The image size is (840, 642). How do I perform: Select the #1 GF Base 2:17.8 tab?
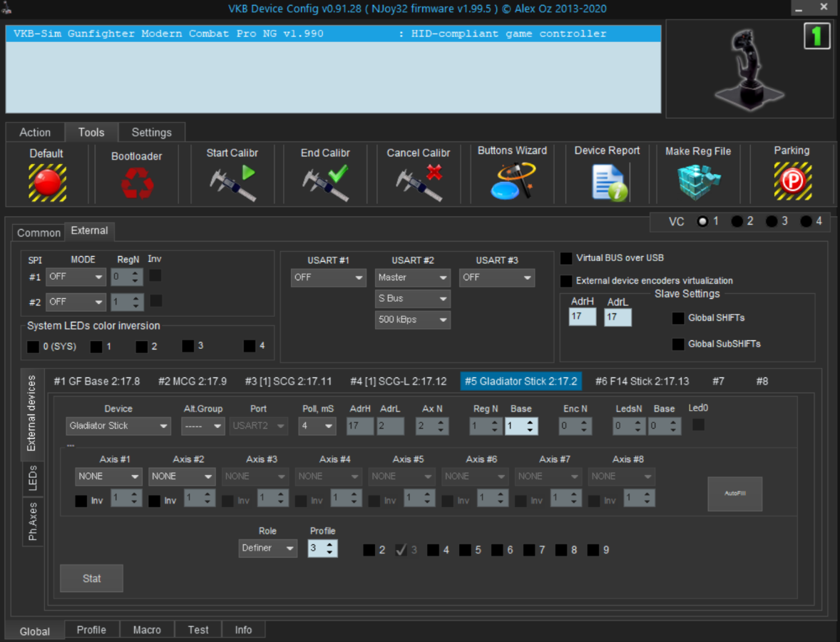pos(97,382)
